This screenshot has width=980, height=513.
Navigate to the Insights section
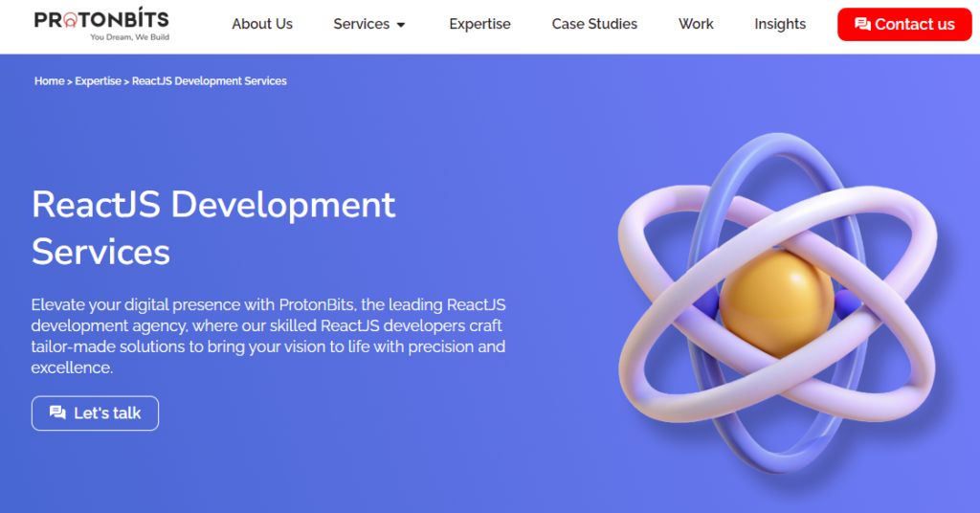tap(780, 24)
